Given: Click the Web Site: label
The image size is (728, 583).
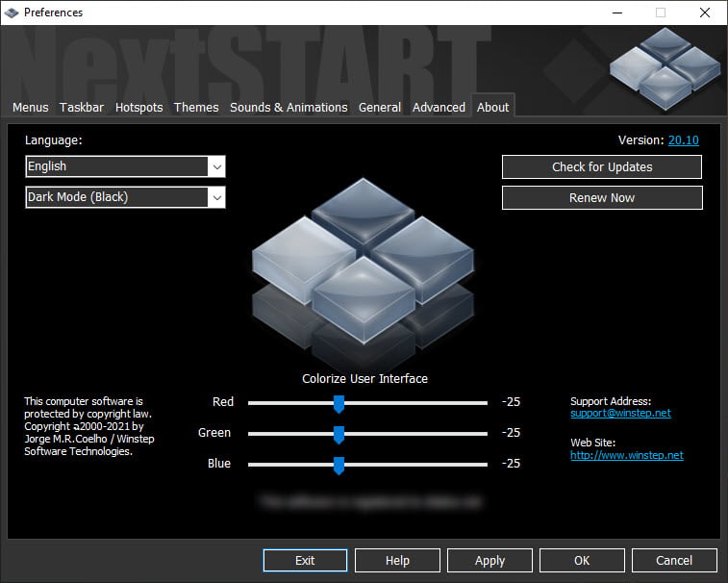Looking at the screenshot, I should (593, 443).
